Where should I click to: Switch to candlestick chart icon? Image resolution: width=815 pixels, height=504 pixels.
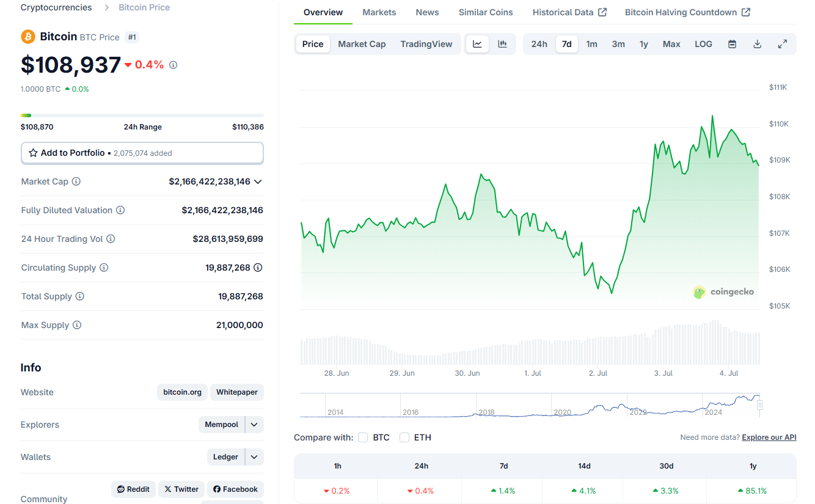pyautogui.click(x=502, y=44)
